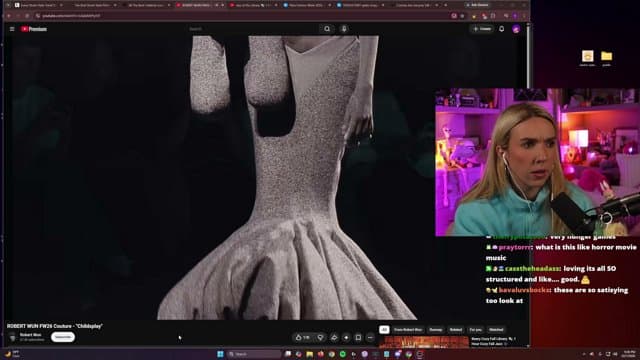Viewport: 640px width, 360px height.
Task: Click the chat username praytorrr
Action: [514, 247]
